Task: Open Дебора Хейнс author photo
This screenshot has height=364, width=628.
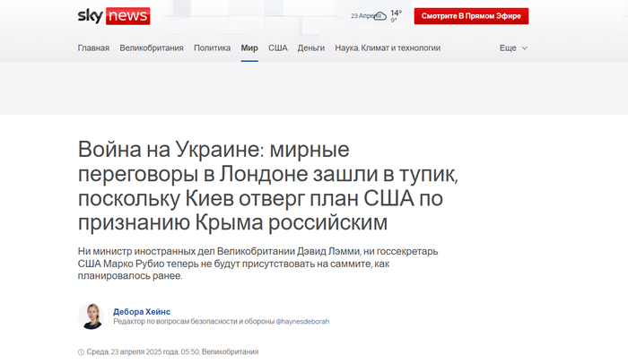Action: (x=92, y=316)
